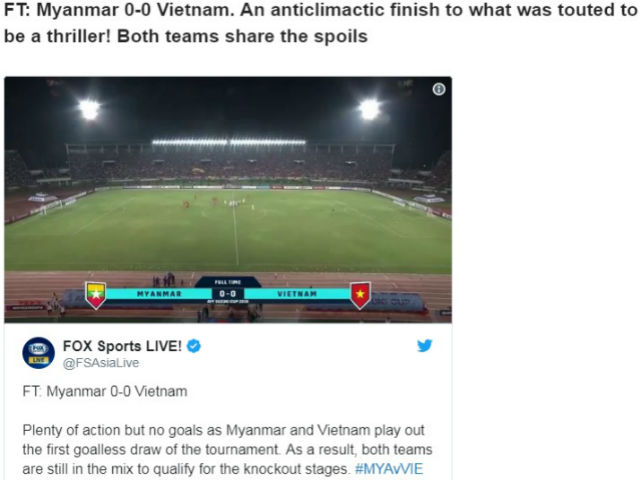The width and height of the screenshot is (640, 480).
Task: Open the #MYAvVIE hashtag
Action: (389, 469)
